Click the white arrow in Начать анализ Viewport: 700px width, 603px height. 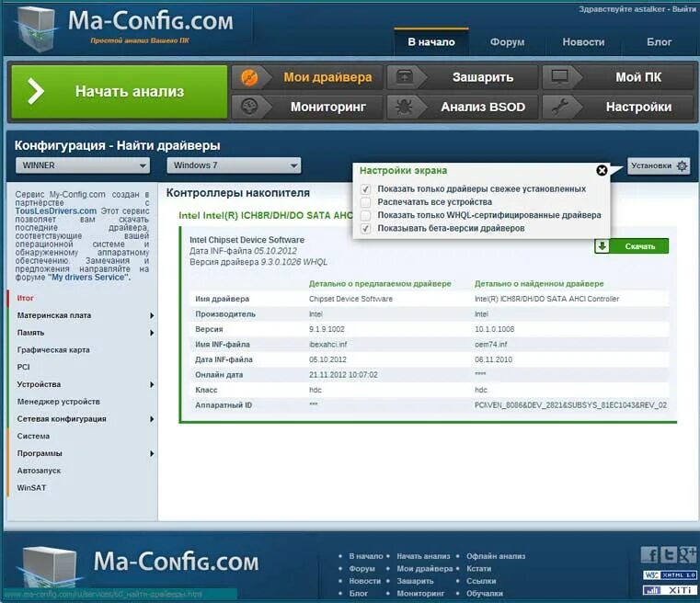[36, 91]
